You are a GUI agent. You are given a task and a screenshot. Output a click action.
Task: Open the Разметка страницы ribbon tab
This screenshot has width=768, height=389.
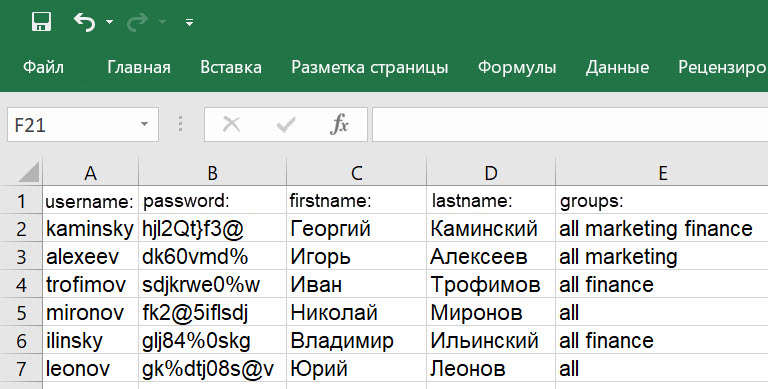coord(370,67)
